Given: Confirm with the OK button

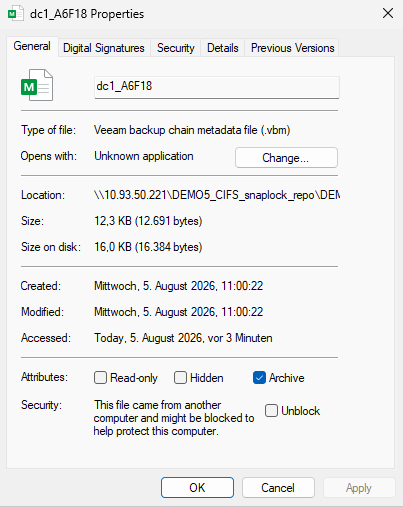Looking at the screenshot, I should coord(197,488).
